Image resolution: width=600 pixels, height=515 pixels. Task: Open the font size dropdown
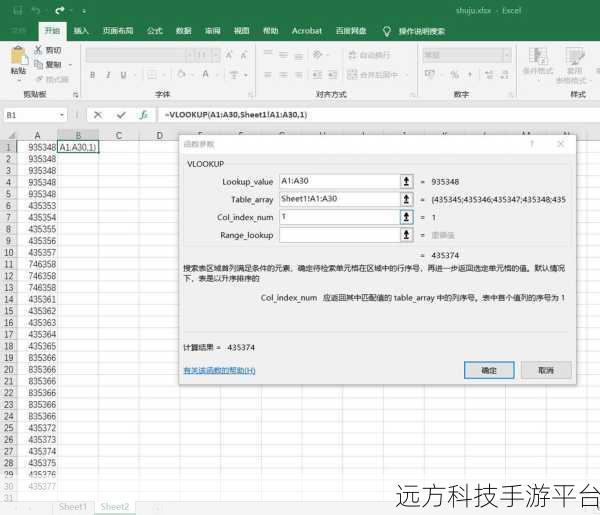pos(216,55)
